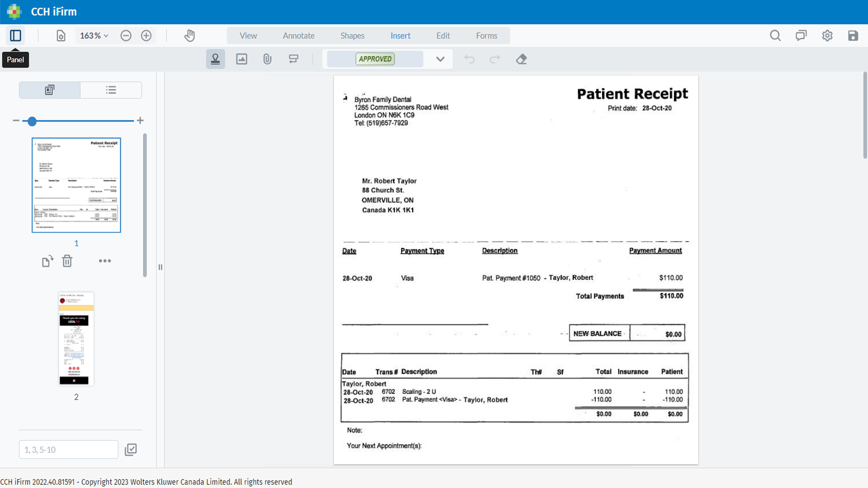Switch to outline list view
868x488 pixels.
pos(111,90)
